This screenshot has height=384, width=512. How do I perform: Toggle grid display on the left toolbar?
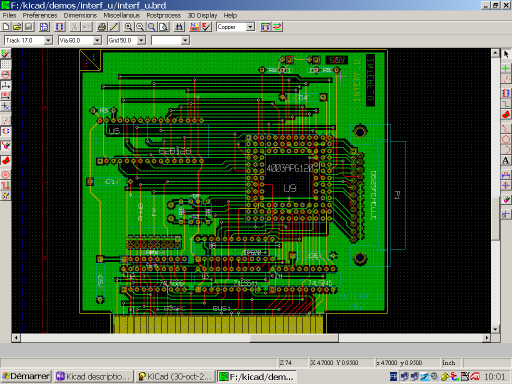point(6,64)
